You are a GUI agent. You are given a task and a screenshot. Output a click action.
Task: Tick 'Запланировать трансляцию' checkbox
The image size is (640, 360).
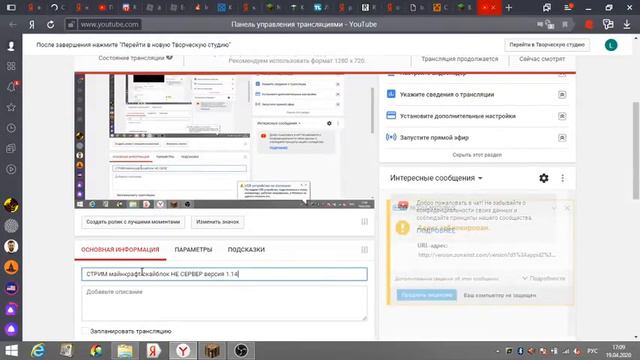point(85,331)
